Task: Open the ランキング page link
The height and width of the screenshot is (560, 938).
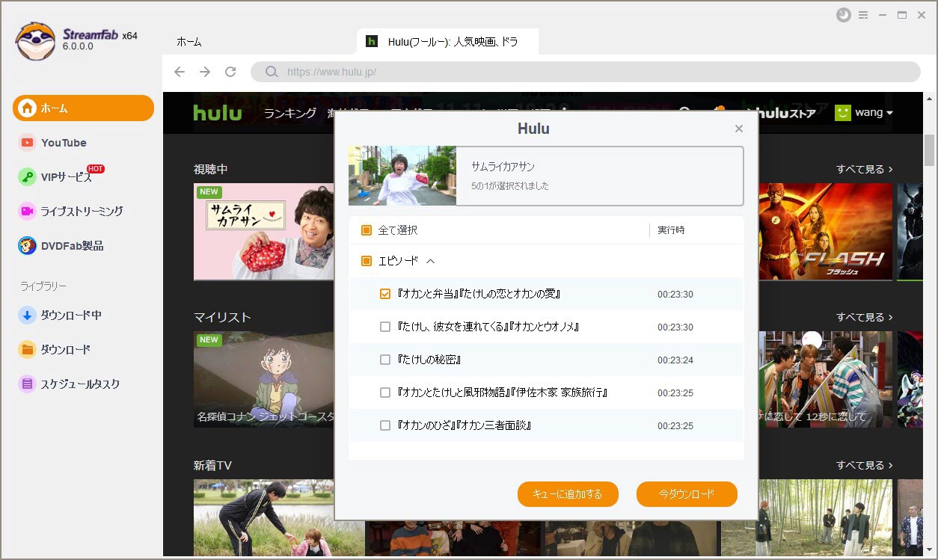Action: coord(290,113)
